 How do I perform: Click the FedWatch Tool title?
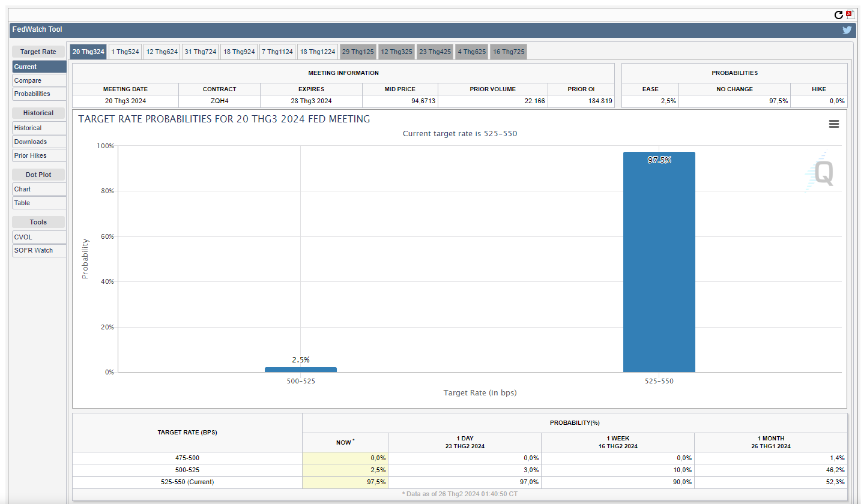[x=37, y=29]
